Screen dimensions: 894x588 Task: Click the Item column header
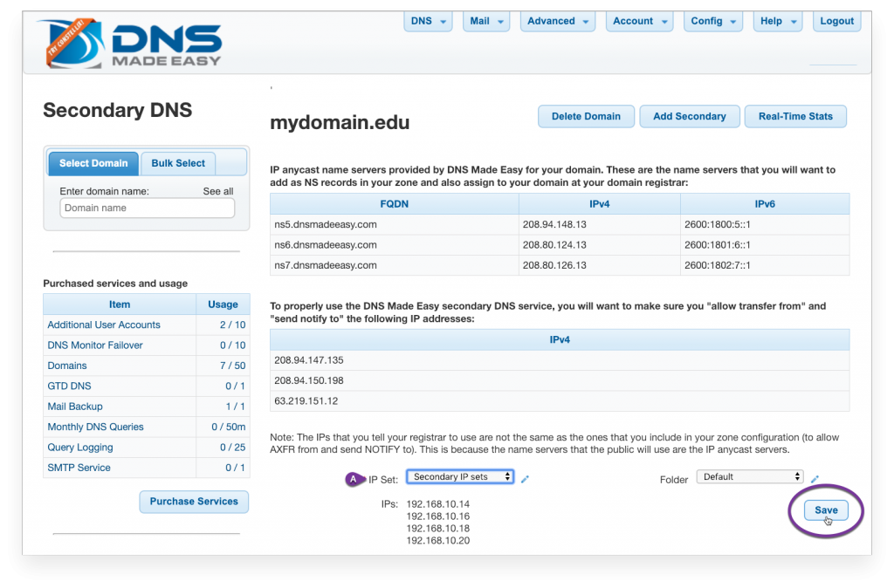coord(120,304)
